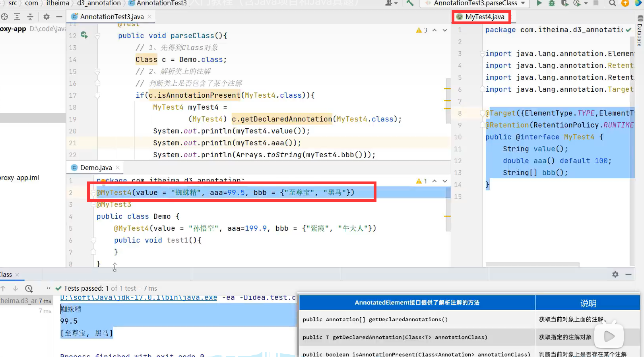Image resolution: width=644 pixels, height=357 pixels.
Task: Hide the project panel with minus icon
Action: tap(59, 17)
